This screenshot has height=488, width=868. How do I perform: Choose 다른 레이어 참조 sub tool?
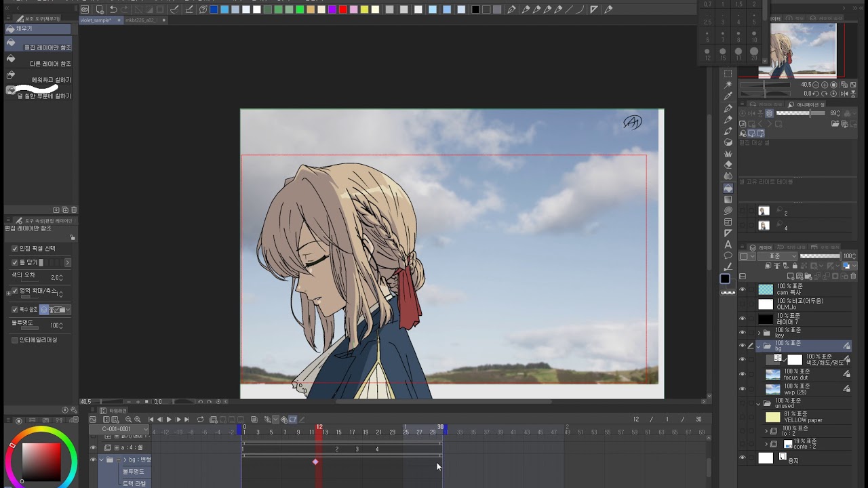[38, 62]
